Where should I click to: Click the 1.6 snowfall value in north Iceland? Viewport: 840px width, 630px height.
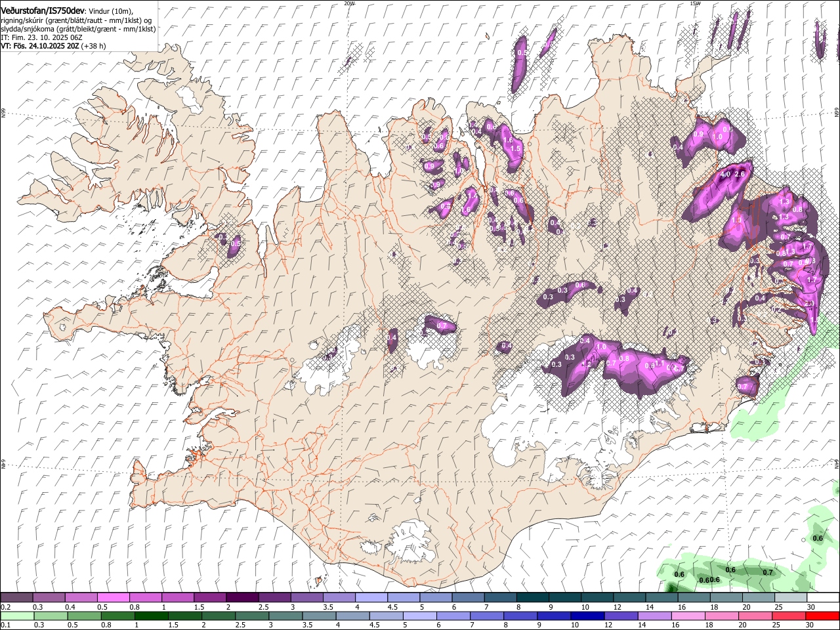pos(507,140)
